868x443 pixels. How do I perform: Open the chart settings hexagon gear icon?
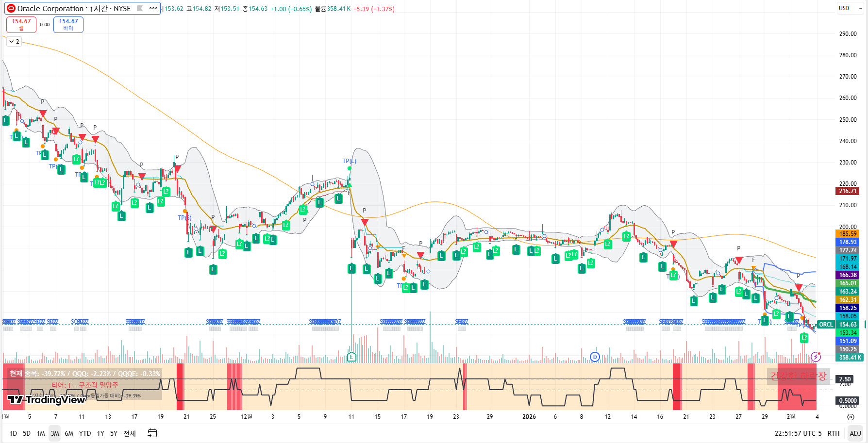[851, 417]
